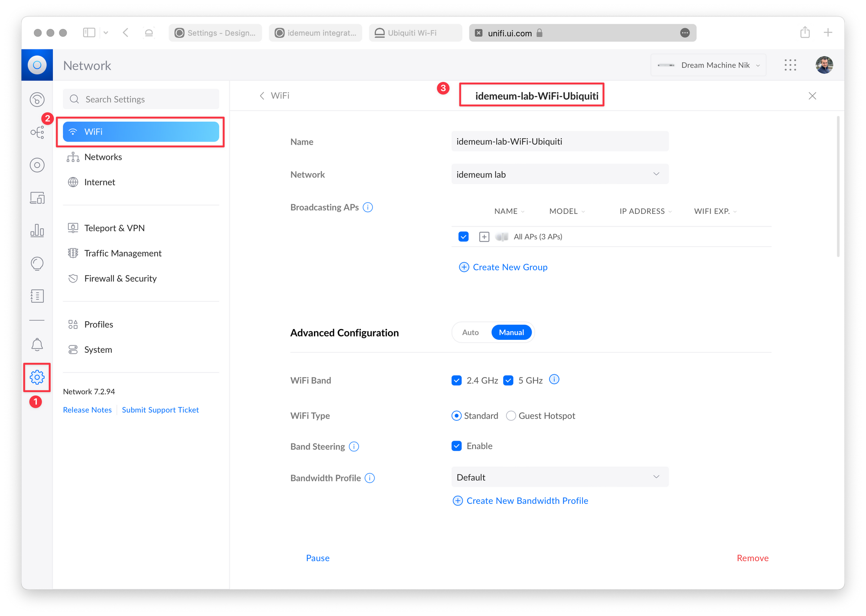Click Remove to delete the WiFi
The width and height of the screenshot is (866, 616).
753,558
